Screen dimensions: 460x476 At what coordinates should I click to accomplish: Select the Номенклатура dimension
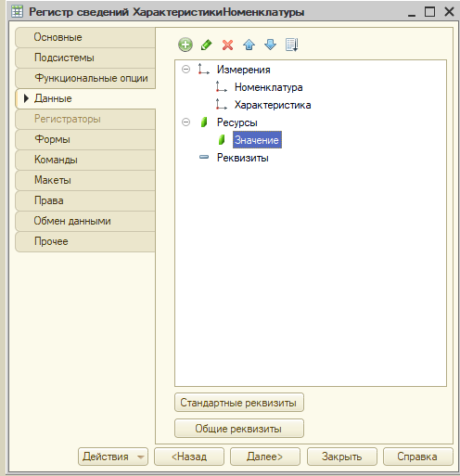[269, 87]
